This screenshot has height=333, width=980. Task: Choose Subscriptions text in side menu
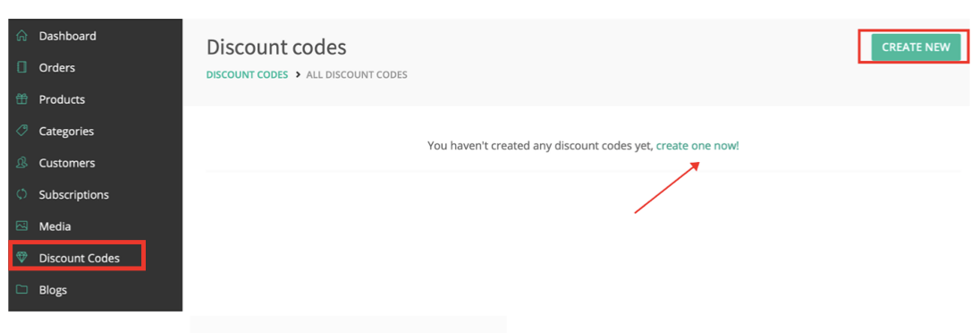[73, 194]
